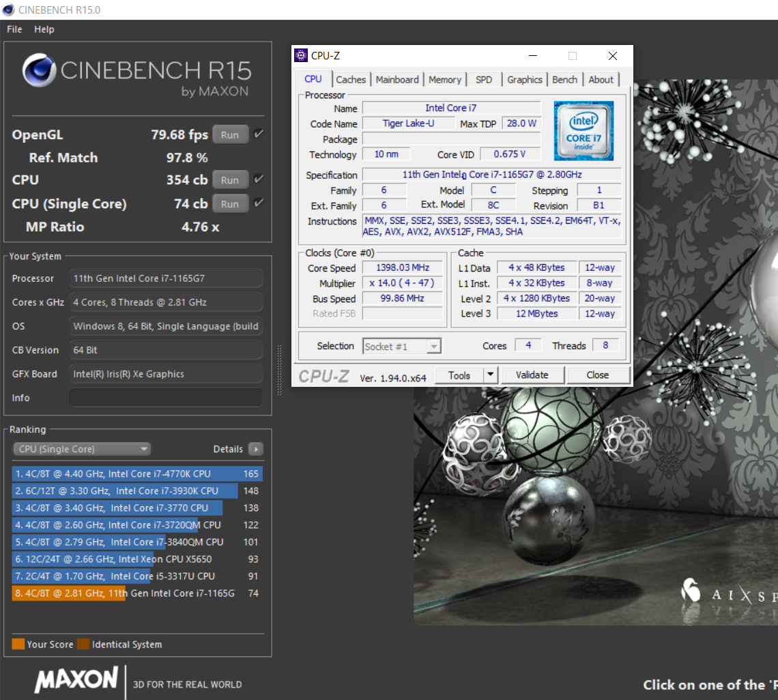Open the ranking Details arrow button
This screenshot has height=700, width=778.
click(255, 449)
